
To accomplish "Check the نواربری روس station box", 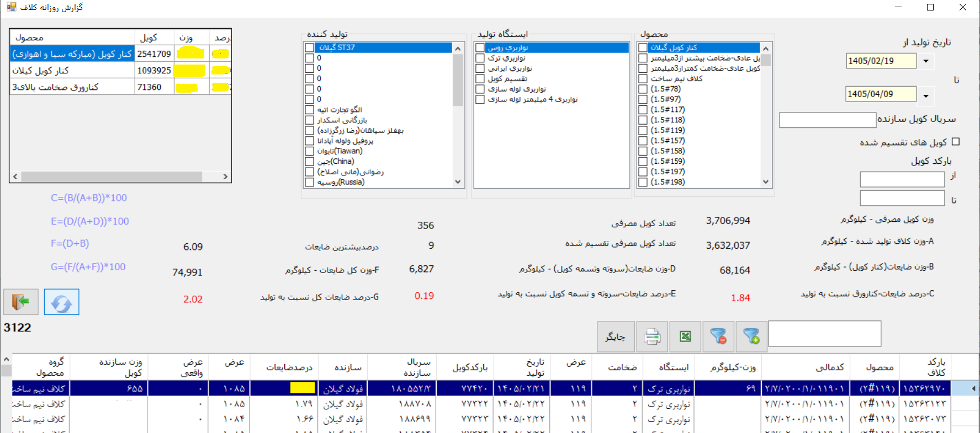I will [480, 47].
